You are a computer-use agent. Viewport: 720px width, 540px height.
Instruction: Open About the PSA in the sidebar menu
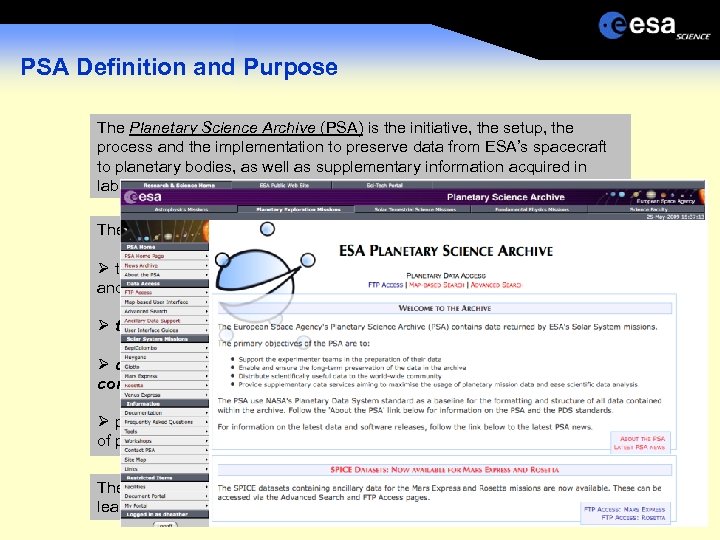pos(165,275)
